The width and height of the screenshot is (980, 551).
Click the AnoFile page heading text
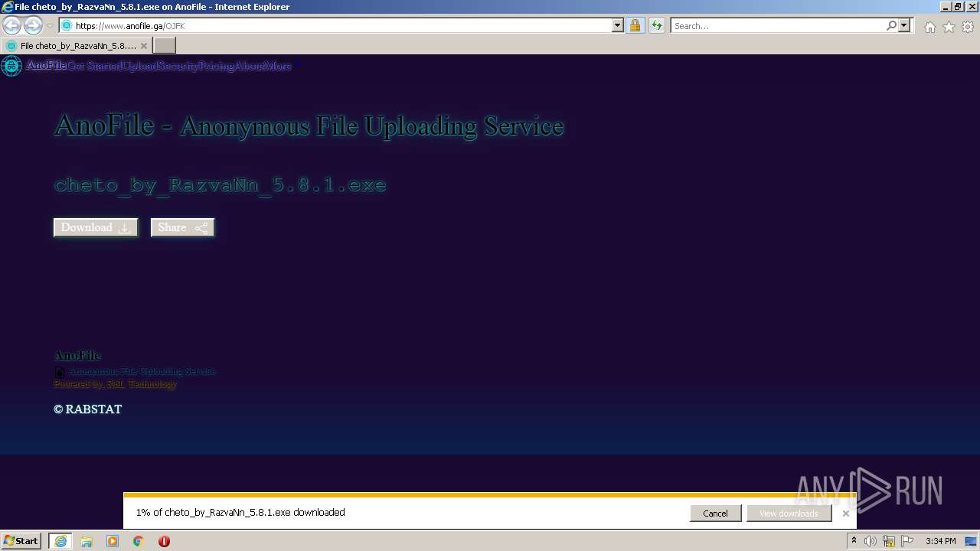tap(309, 126)
